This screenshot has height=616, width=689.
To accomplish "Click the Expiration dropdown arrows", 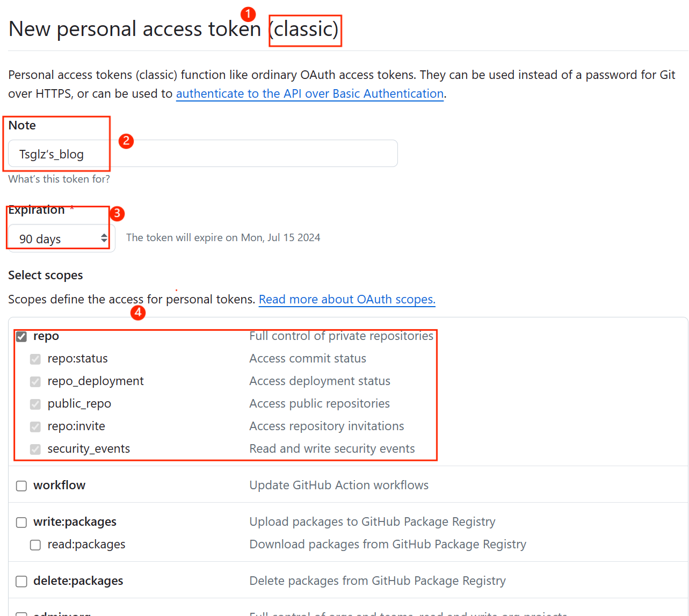I will click(104, 238).
